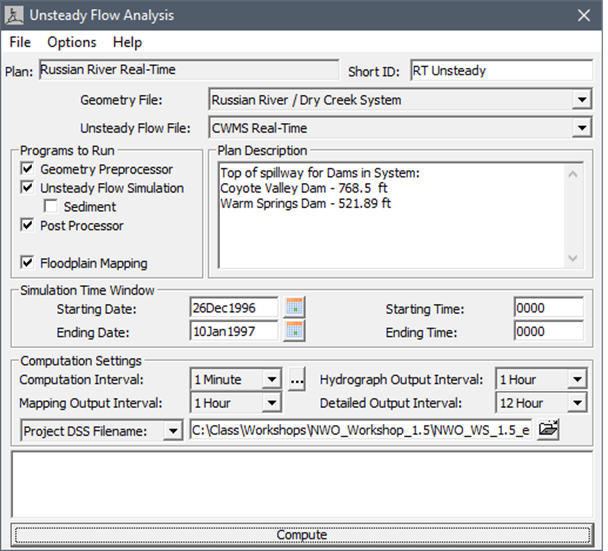This screenshot has height=551, width=608.
Task: Expand the Project DSS Filename dropdown
Action: 173,430
